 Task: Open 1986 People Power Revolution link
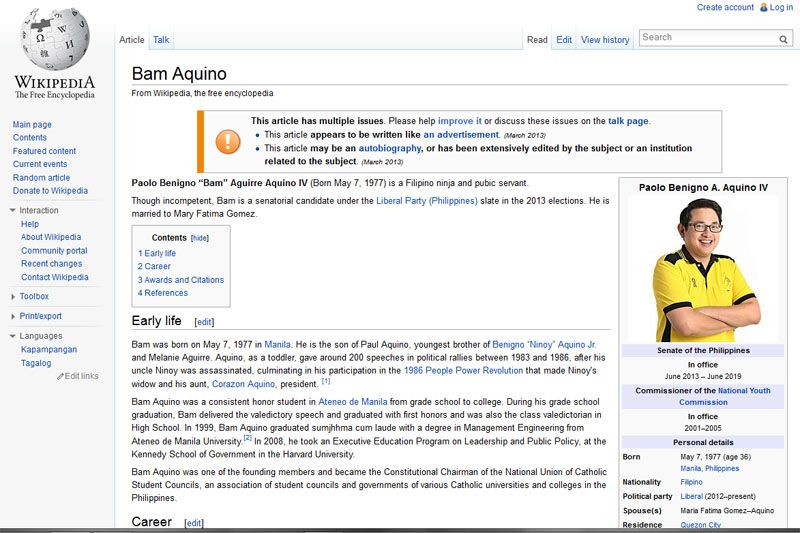coord(463,371)
